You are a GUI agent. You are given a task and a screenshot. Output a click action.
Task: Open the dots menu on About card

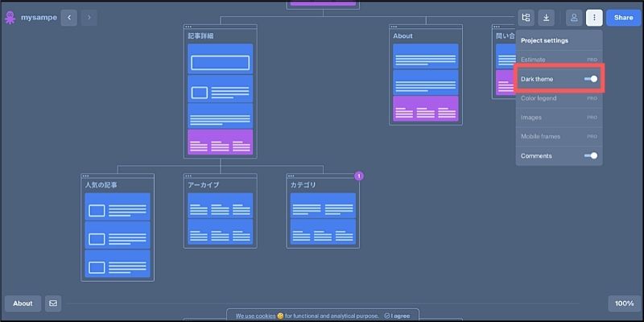tap(394, 27)
